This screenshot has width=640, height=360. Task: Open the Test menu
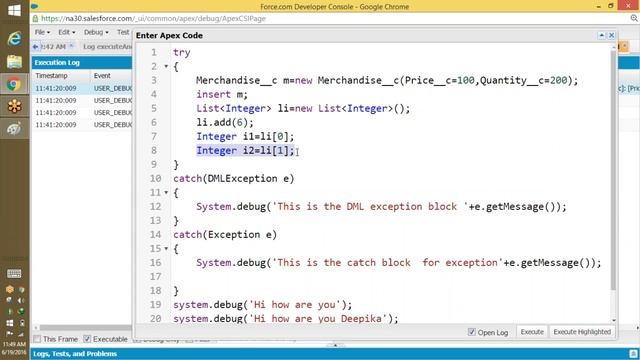click(x=123, y=32)
